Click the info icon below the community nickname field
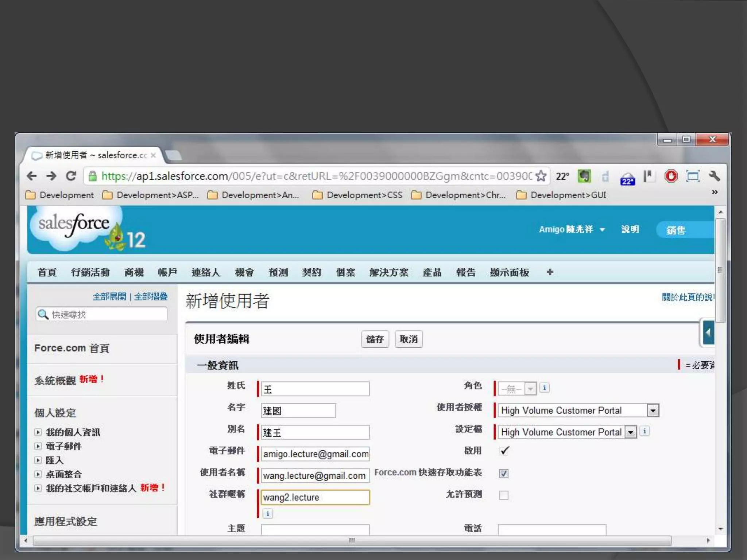The image size is (747, 560). (267, 514)
